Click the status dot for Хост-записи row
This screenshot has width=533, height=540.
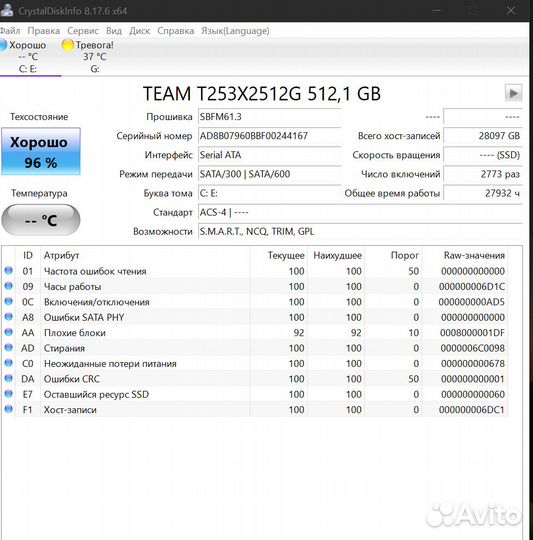click(9, 409)
